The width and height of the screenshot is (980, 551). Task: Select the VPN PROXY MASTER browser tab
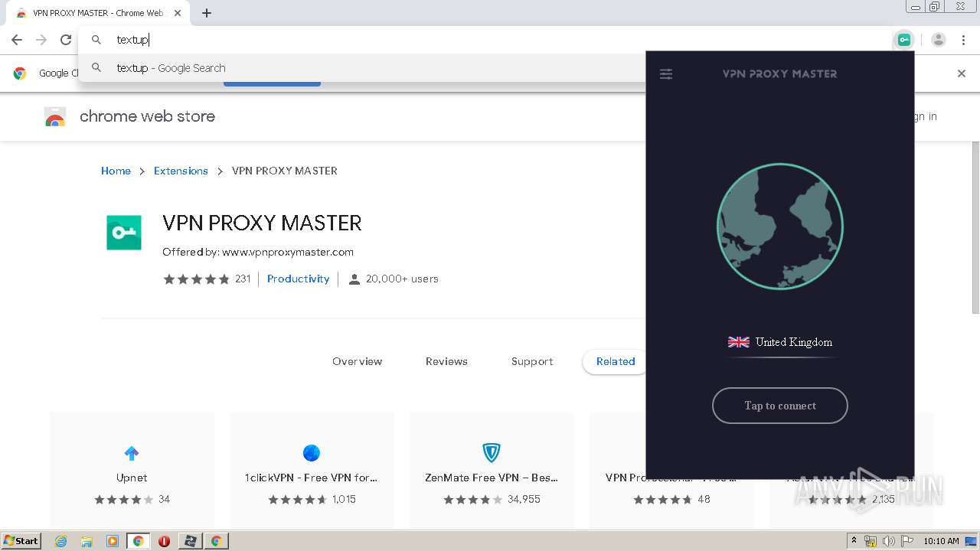[97, 13]
